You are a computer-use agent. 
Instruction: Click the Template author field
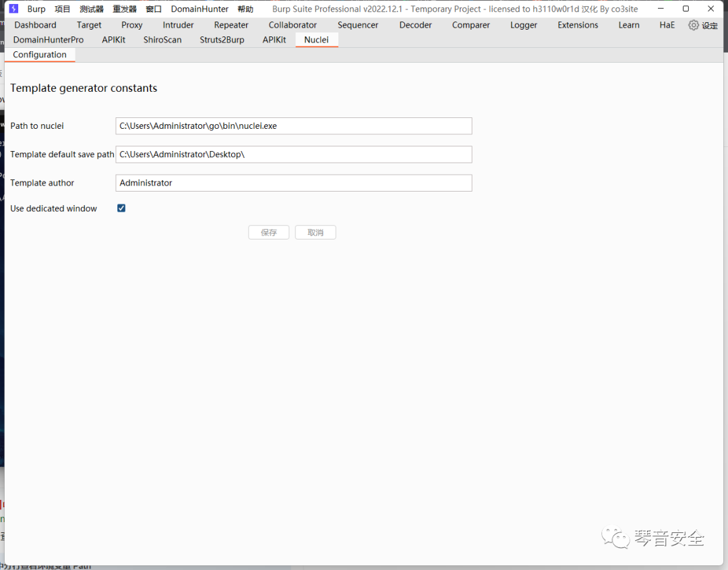coord(294,183)
